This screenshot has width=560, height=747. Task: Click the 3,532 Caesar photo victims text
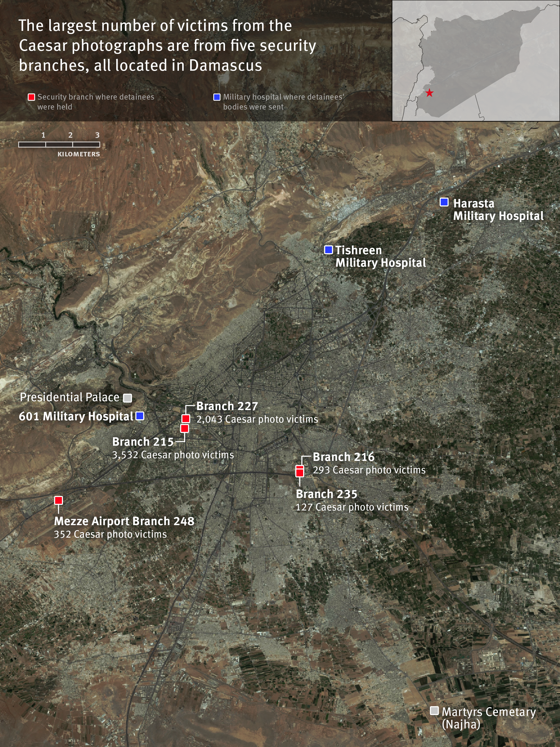click(x=173, y=454)
